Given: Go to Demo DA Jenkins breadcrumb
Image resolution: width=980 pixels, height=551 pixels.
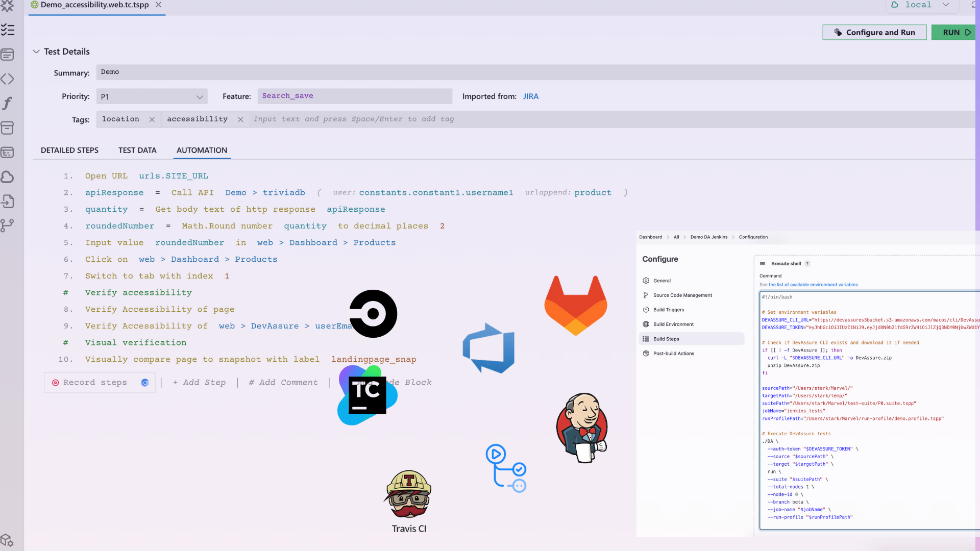Looking at the screenshot, I should pyautogui.click(x=709, y=237).
